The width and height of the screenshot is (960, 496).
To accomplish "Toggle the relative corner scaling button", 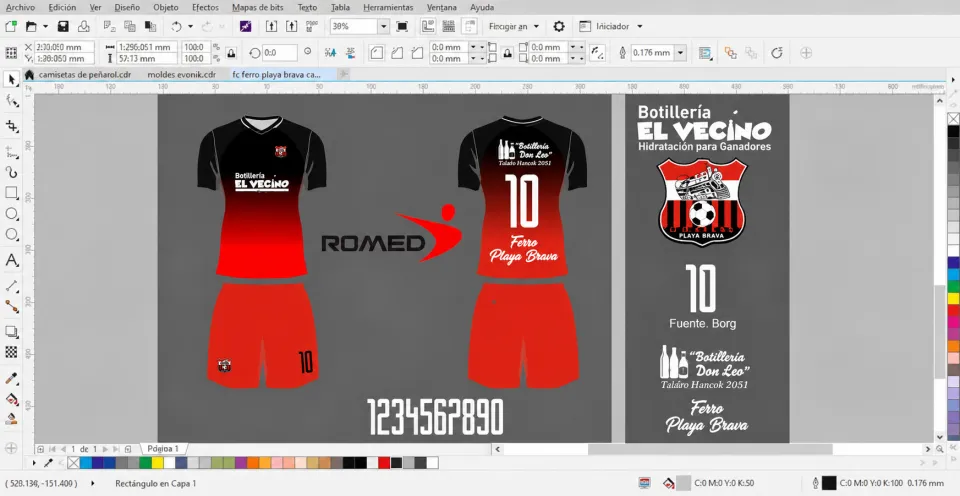I will [597, 53].
